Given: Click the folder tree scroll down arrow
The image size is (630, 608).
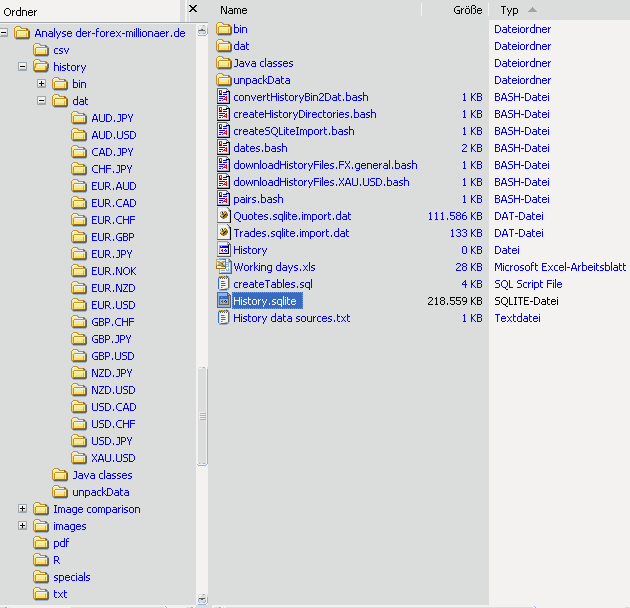Looking at the screenshot, I should click(x=202, y=599).
